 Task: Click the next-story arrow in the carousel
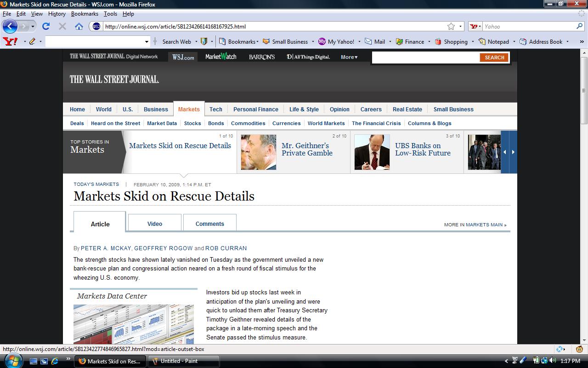coord(513,151)
